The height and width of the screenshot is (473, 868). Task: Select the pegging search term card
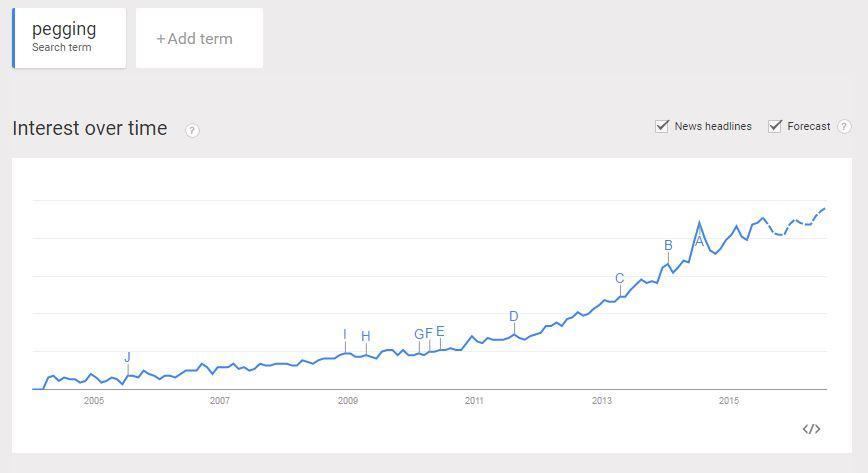pyautogui.click(x=69, y=38)
